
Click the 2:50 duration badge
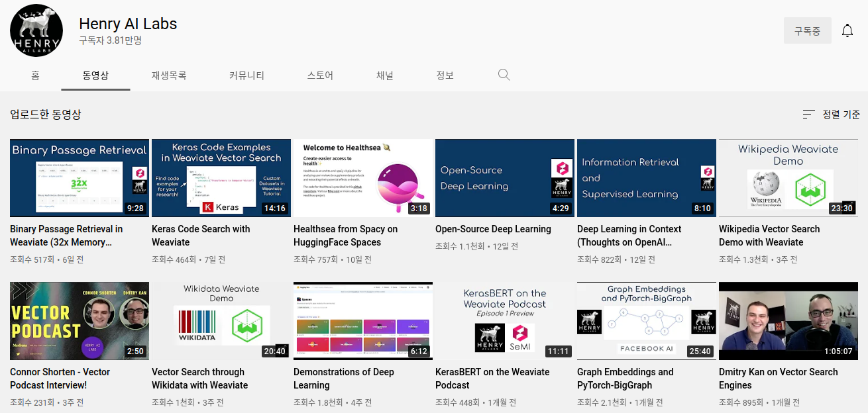coord(135,351)
